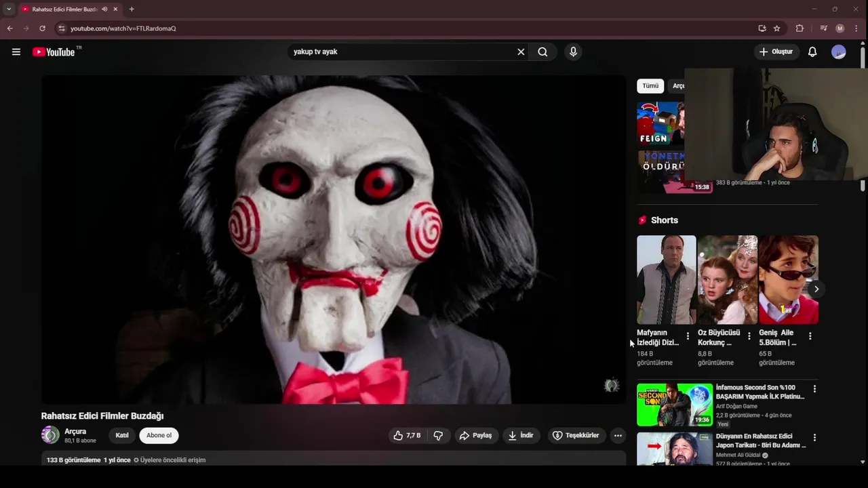Open the İnfamous Second Son %100 title

tap(760, 392)
